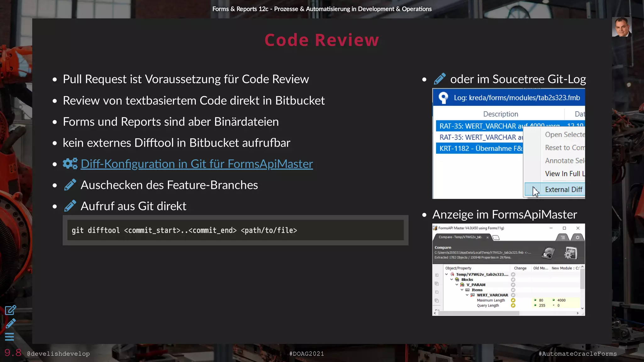Click the pencil icon next to Aufruf aus Git direkt
Viewport: 644px width, 362px height.
coord(70,206)
